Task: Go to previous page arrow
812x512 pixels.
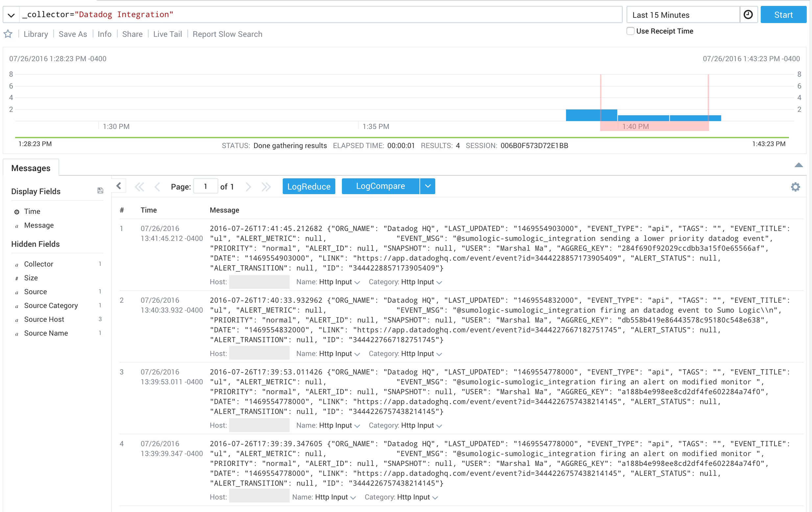Action: 157,186
